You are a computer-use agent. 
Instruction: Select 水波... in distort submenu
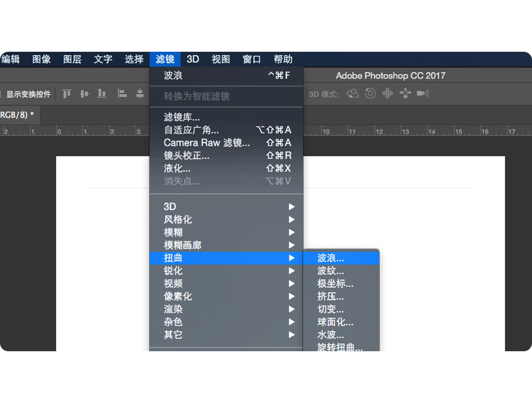[x=341, y=335]
